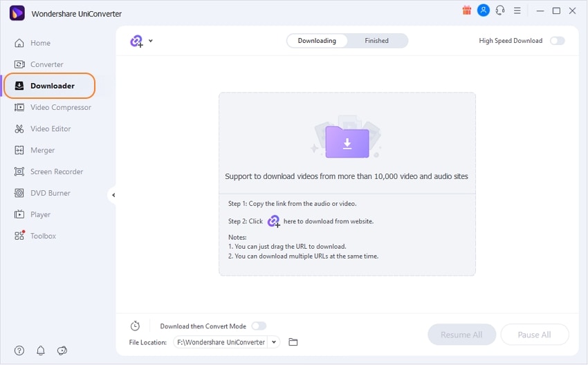The image size is (588, 365).
Task: Click the File Location path field
Action: click(221, 342)
